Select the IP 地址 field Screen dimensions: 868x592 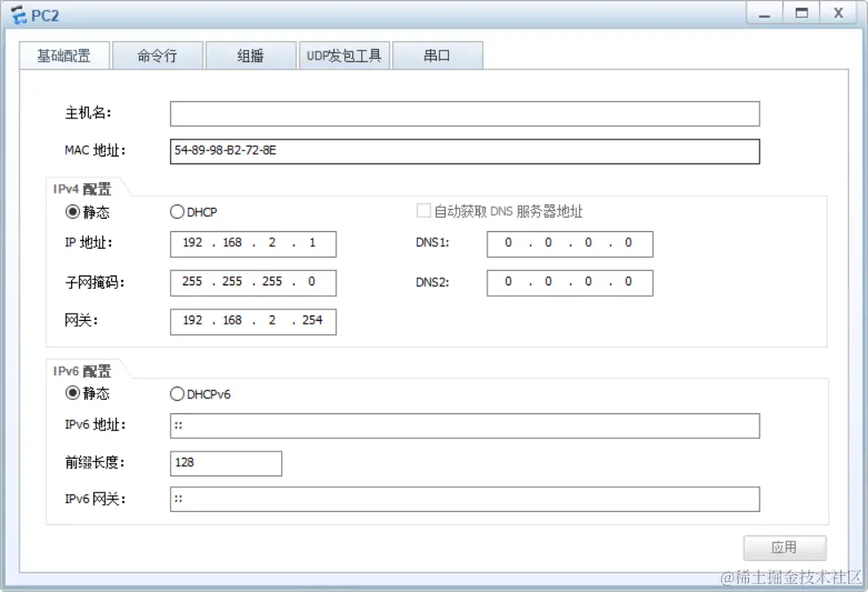pos(252,244)
